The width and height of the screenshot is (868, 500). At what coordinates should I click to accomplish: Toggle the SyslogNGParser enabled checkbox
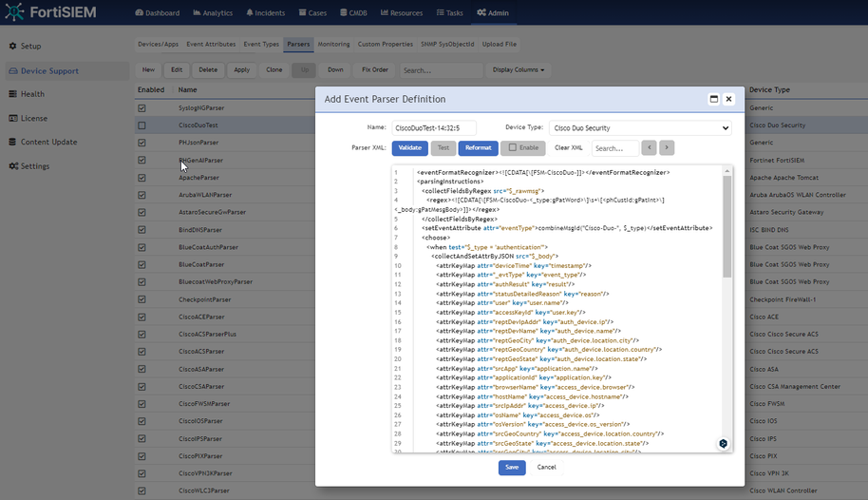tap(142, 108)
